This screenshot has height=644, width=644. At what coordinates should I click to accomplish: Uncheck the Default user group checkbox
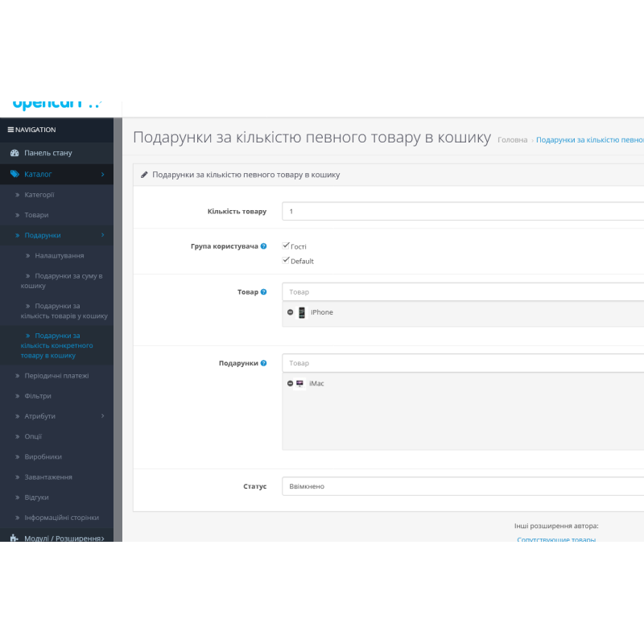286,260
